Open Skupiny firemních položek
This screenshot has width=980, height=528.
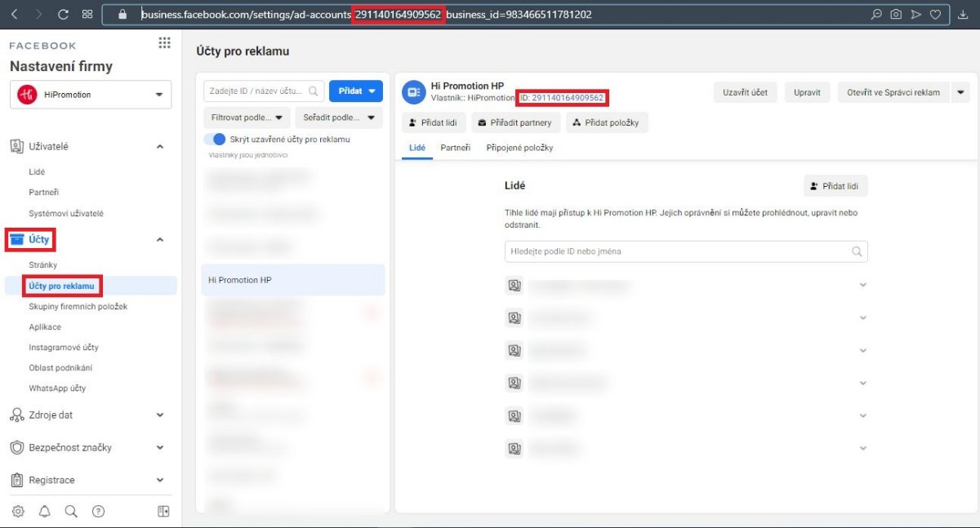click(x=78, y=306)
